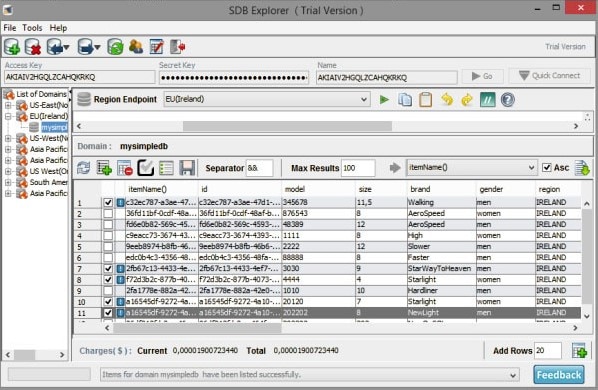
Task: Click the Go button
Action: pyautogui.click(x=482, y=76)
